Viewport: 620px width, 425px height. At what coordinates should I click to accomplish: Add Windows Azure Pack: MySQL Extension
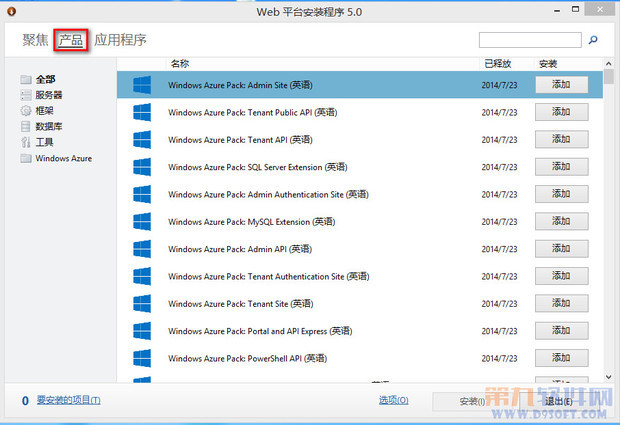[x=561, y=221]
